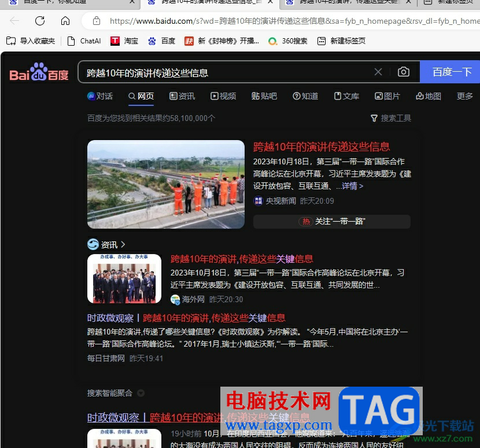480x448 pixels.
Task: Open the 央视新闻 source link
Action: point(275,201)
